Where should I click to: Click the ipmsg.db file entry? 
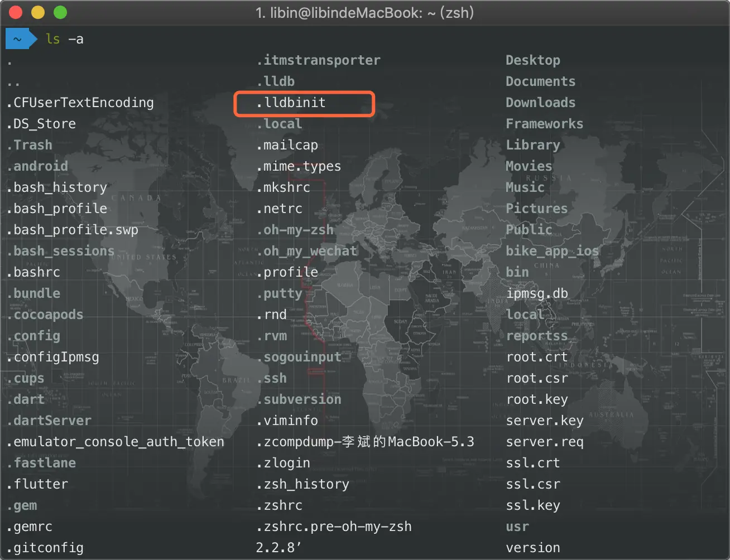pos(537,293)
